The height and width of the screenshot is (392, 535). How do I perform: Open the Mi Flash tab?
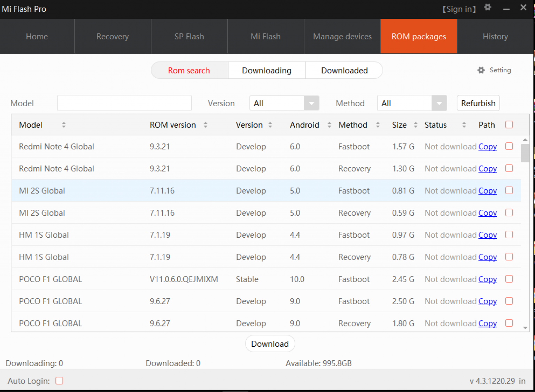(266, 36)
